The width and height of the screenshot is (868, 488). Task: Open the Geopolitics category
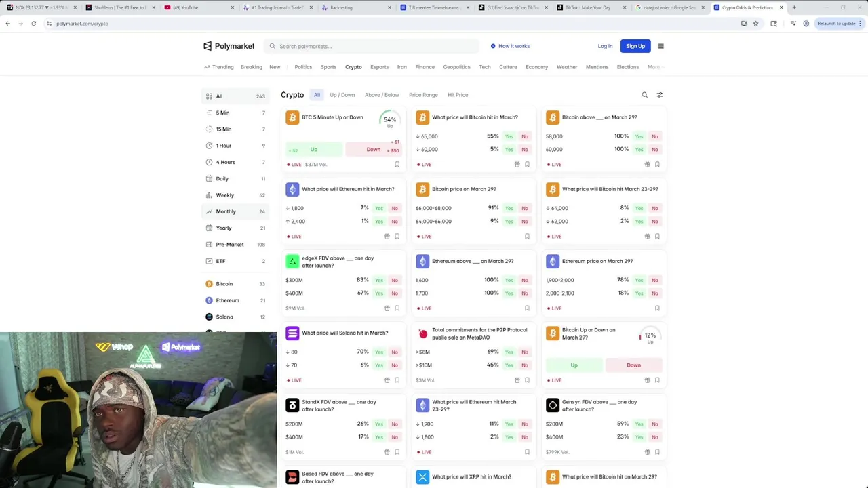[456, 67]
